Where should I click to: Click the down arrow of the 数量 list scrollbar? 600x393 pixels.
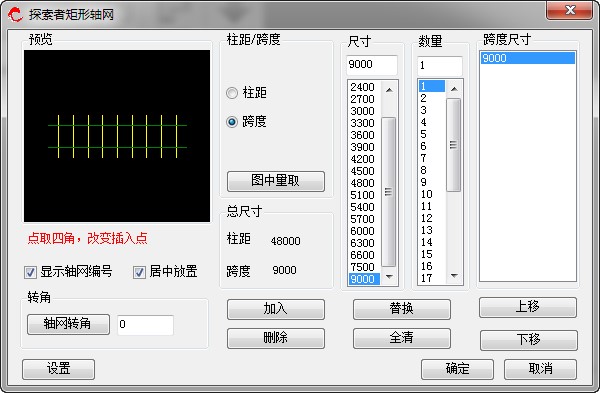tap(454, 276)
